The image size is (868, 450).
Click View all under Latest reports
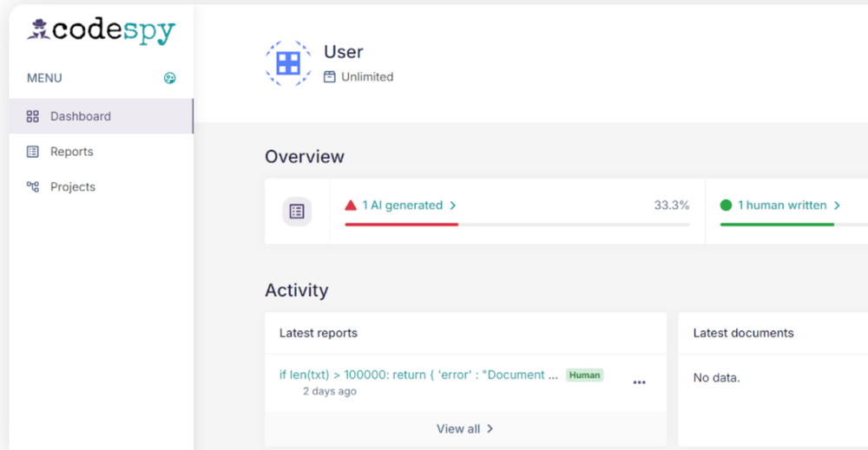tap(457, 429)
